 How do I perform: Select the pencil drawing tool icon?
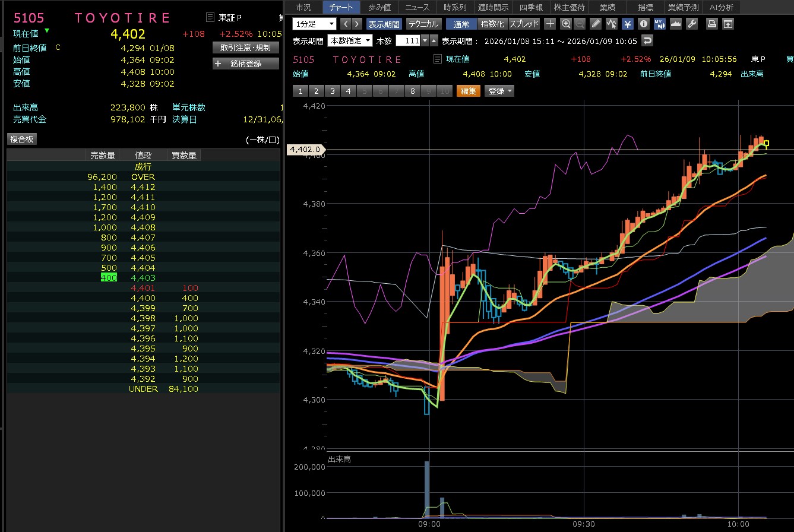click(x=596, y=24)
